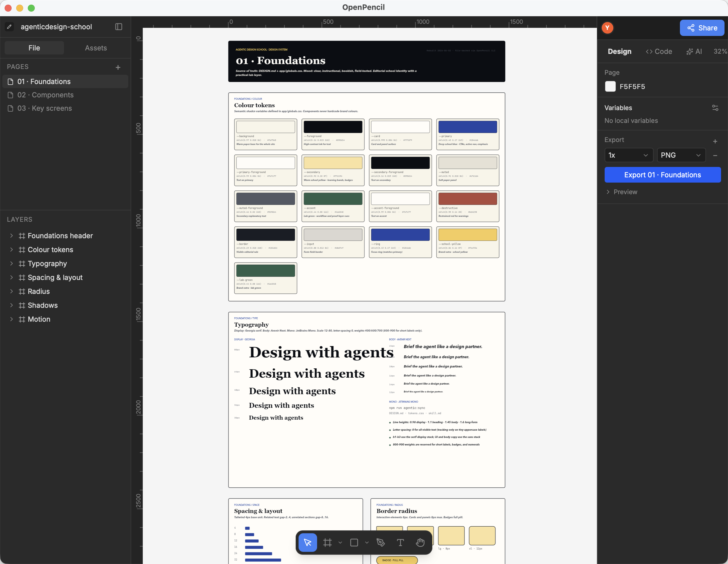Edit the F5F5F5 page colour hex value

pos(632,87)
